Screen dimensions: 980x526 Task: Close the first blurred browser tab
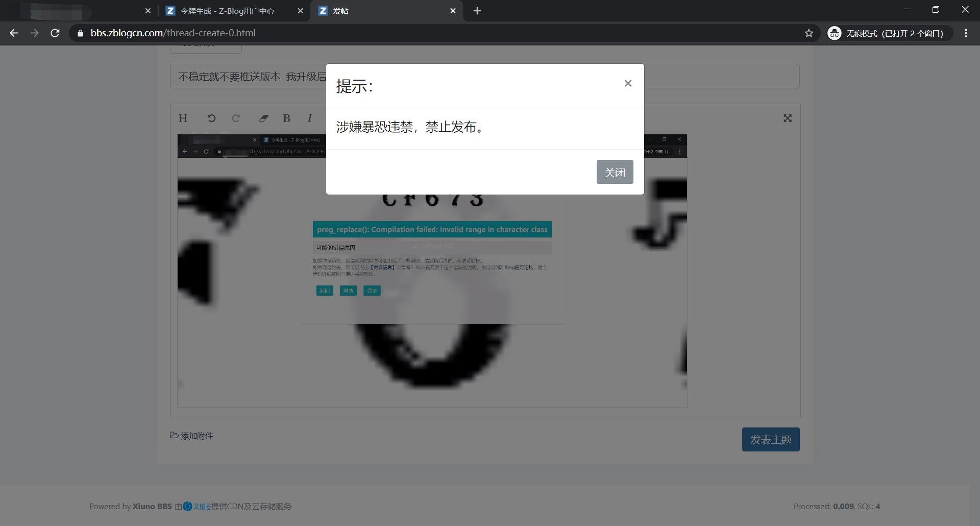(x=148, y=11)
